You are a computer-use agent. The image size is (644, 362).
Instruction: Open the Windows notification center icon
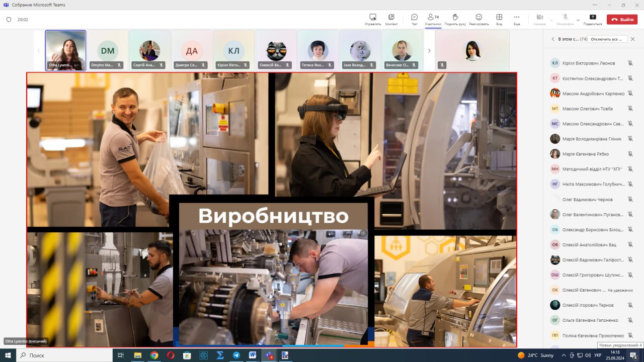(x=634, y=355)
